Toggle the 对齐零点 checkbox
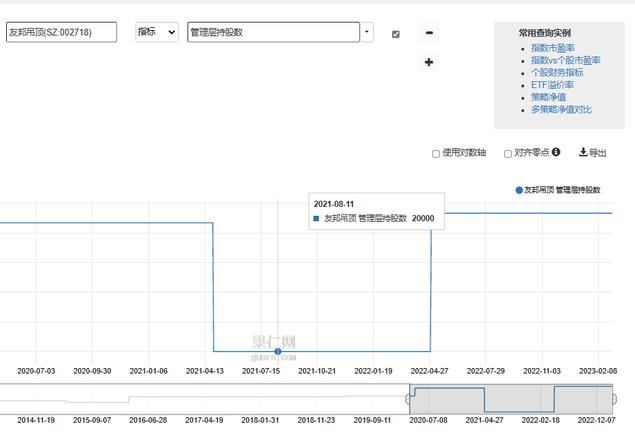Viewport: 635px width, 435px height. point(508,154)
